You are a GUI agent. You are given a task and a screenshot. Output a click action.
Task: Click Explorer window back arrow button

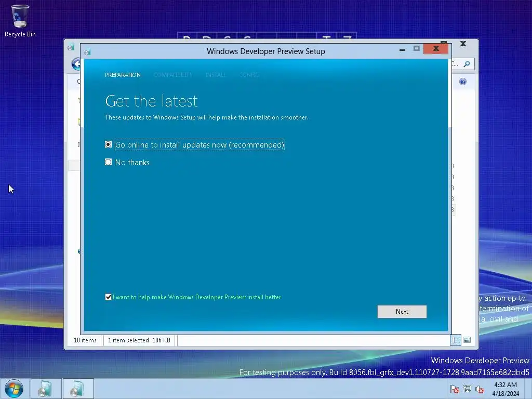(76, 64)
